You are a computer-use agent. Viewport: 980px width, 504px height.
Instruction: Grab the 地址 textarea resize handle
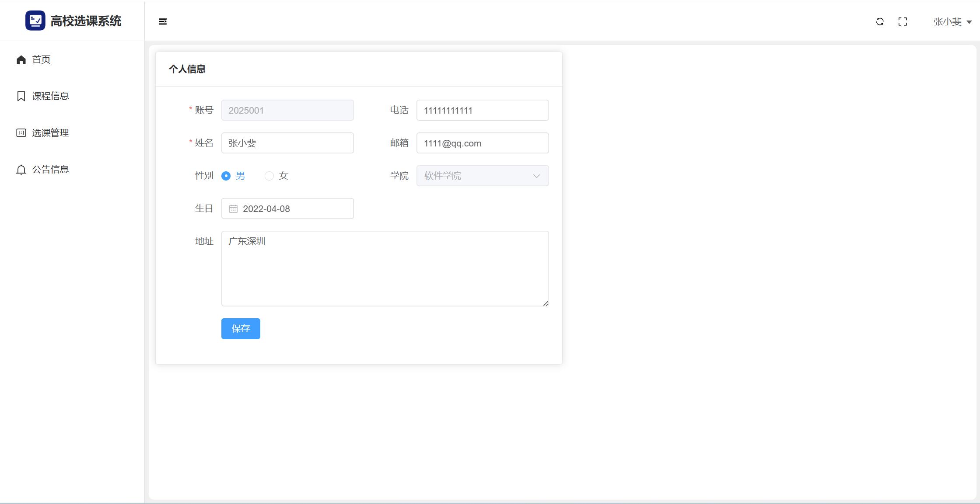point(546,303)
